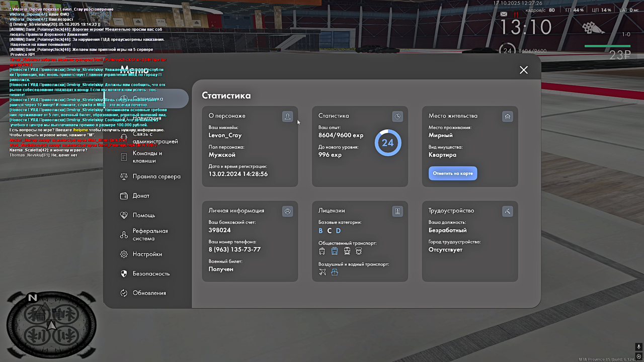Click the radar minimap compass
644x362 pixels.
coord(51,324)
